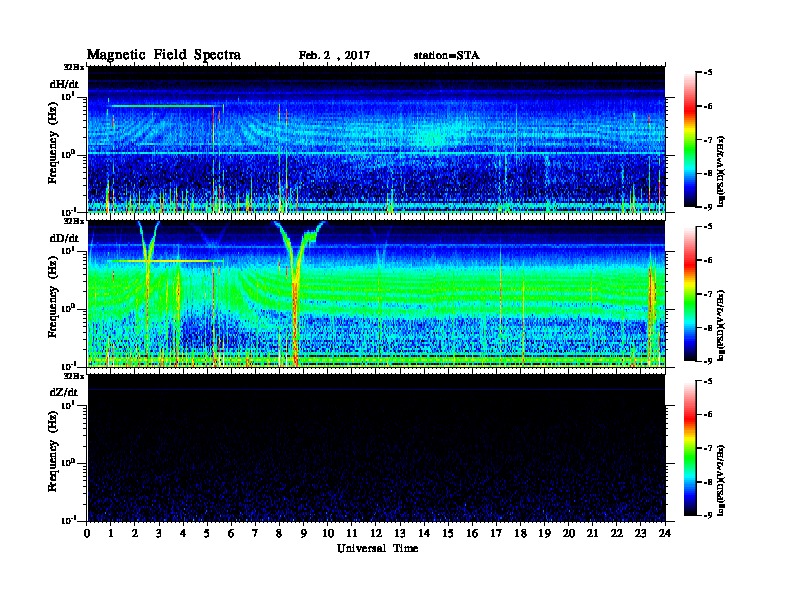792x612 pixels.
Task: Click the "1" hour tick label
Action: pos(111,534)
